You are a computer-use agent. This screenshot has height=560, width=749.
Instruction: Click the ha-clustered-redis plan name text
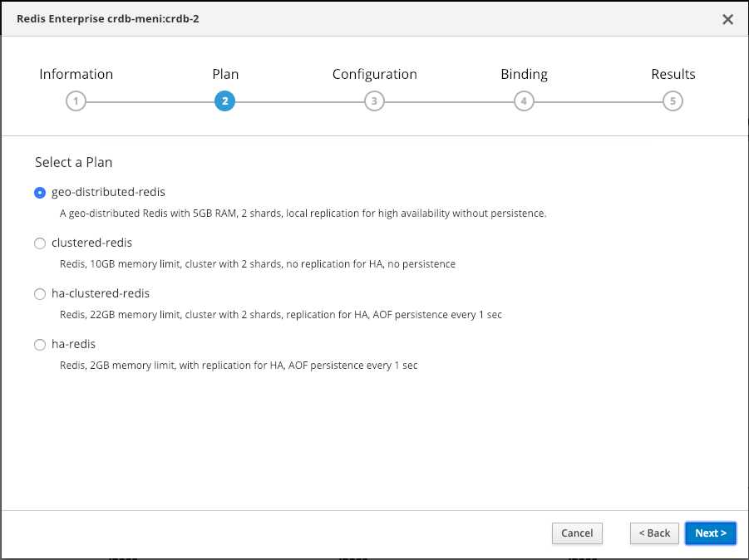click(x=101, y=294)
